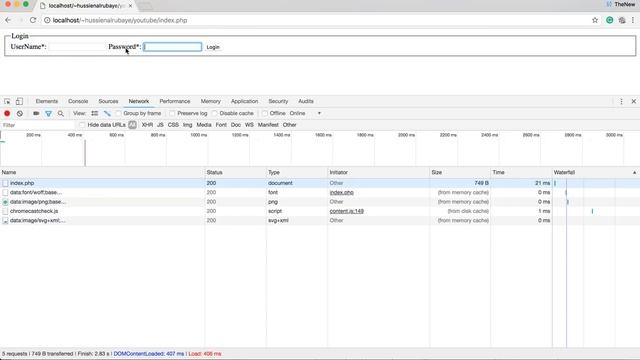Close the localhost browser tab
The height and width of the screenshot is (360, 640).
tap(130, 6)
